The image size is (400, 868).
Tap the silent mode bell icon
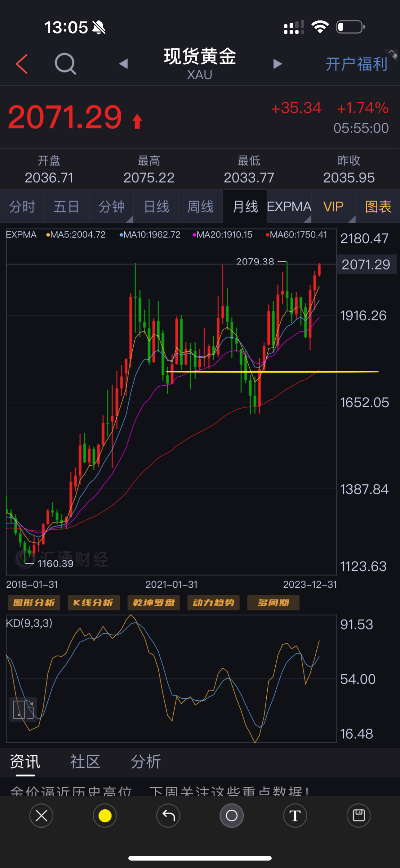click(x=99, y=27)
